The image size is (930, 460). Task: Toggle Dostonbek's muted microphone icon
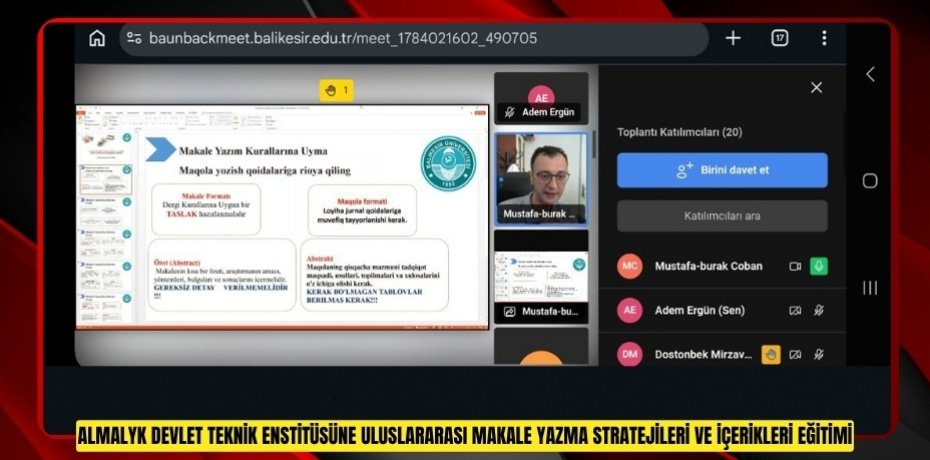(819, 354)
